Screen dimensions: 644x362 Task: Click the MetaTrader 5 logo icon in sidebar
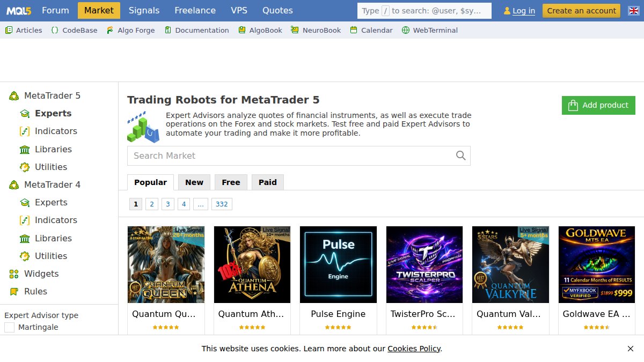pyautogui.click(x=14, y=96)
